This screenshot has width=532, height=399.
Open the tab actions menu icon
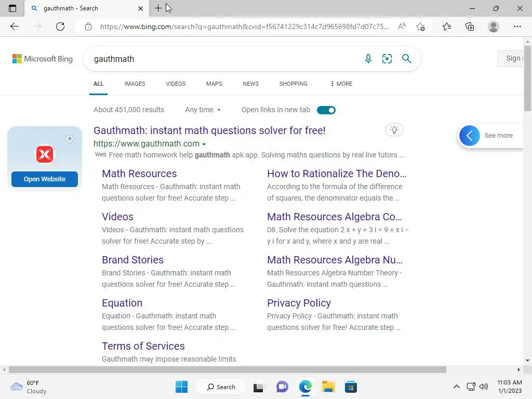click(x=12, y=8)
